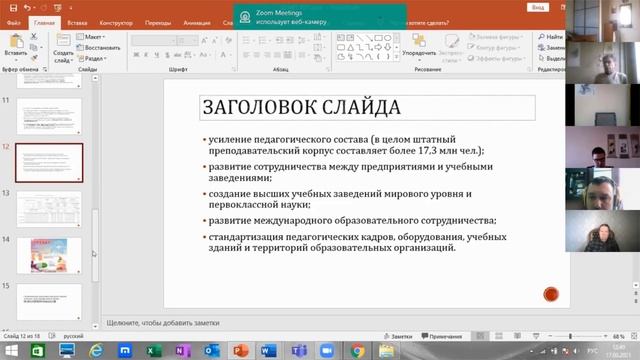Viewport: 640px width, 360px height.
Task: Open the Файл menu tab
Action: (13, 23)
